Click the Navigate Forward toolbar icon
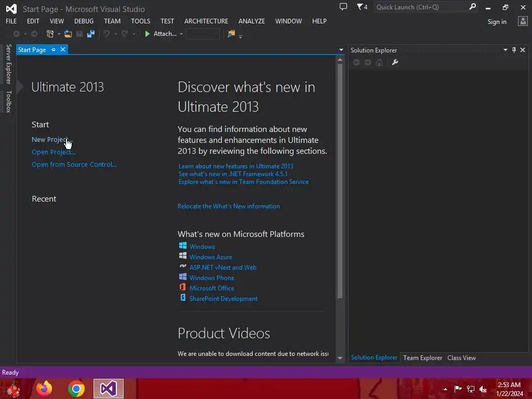The width and height of the screenshot is (532, 399). point(34,34)
